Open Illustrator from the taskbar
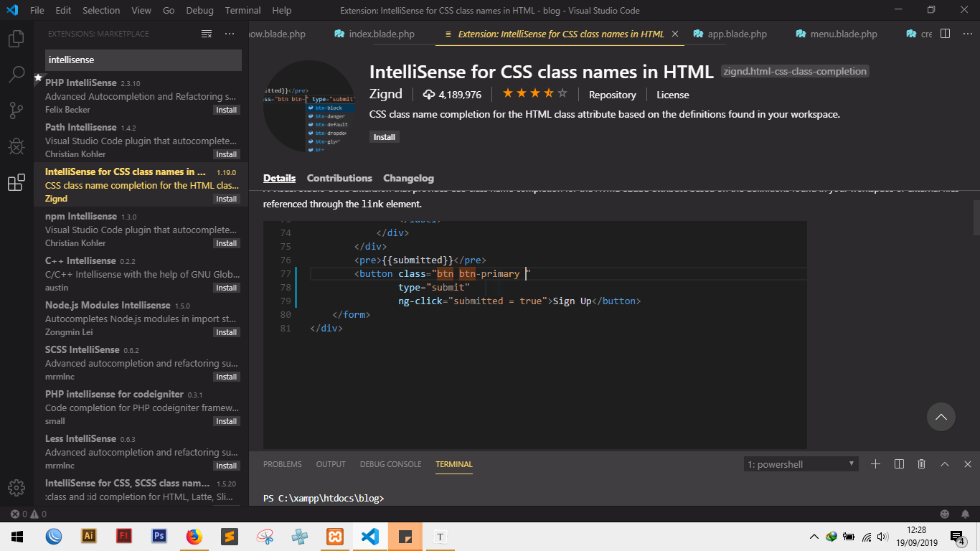Image resolution: width=980 pixels, height=551 pixels. click(x=89, y=536)
